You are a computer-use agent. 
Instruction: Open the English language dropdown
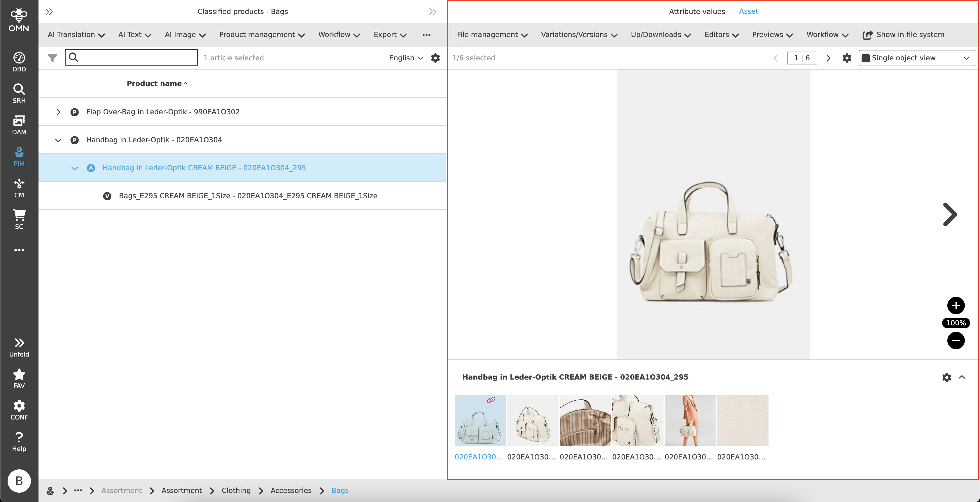tap(405, 58)
